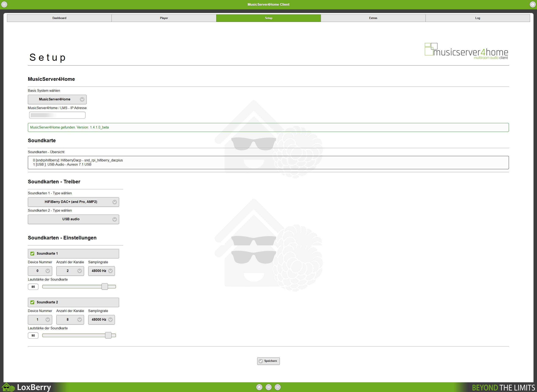This screenshot has height=392, width=537.
Task: Open Soundkarte 1 Device Nummer dropdown
Action: coord(40,271)
